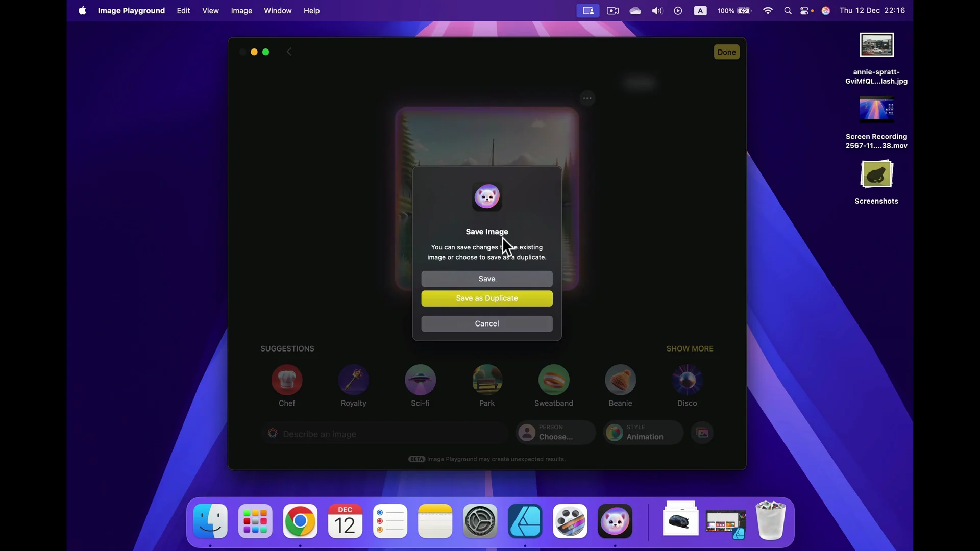
Task: Toggle Wi-Fi status from menu bar
Action: pos(768,10)
